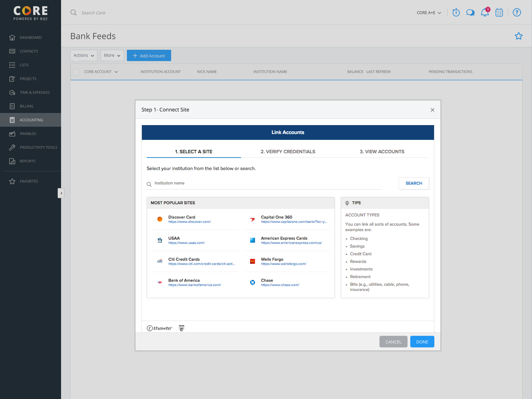
Task: Open Time & Expenses clock icon
Action: 12,92
